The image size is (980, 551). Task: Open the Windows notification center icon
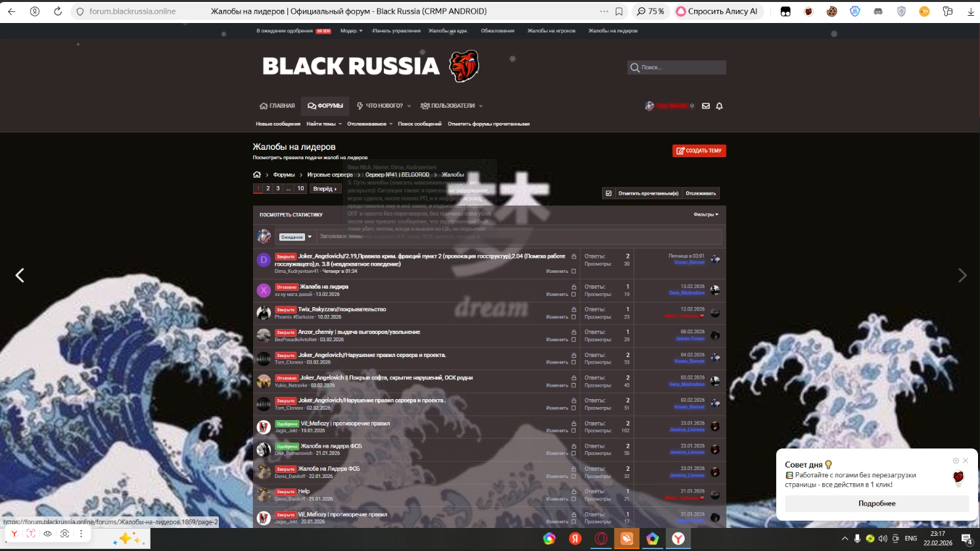pyautogui.click(x=967, y=539)
